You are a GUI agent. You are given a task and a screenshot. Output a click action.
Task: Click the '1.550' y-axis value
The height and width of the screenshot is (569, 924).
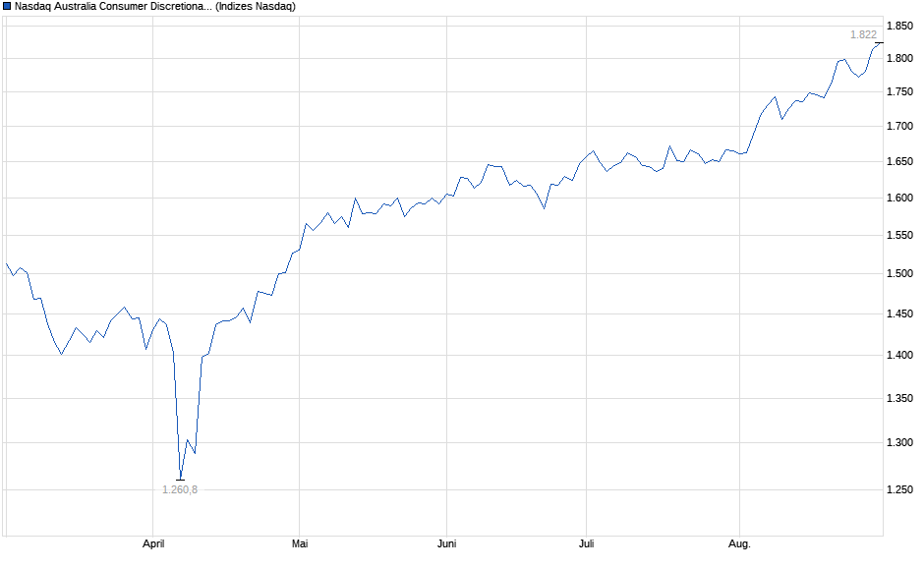[x=899, y=235]
